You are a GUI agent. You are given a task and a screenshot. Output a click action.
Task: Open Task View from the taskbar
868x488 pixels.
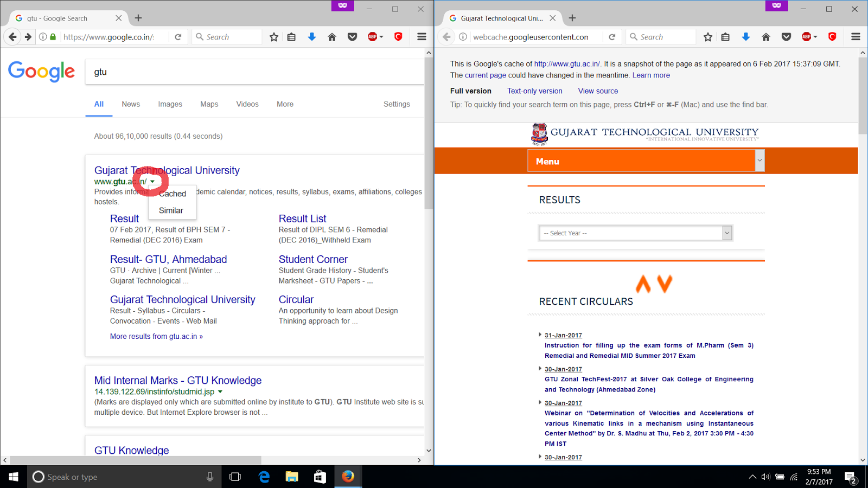pyautogui.click(x=235, y=477)
